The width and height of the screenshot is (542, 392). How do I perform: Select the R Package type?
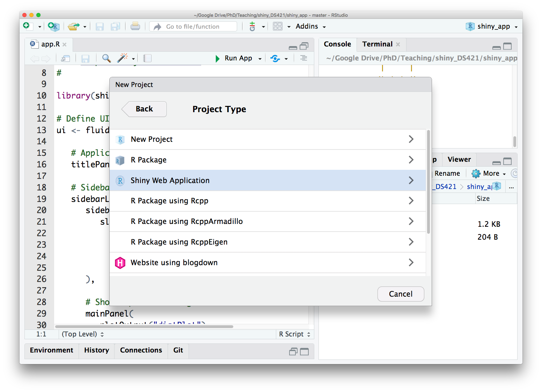coord(268,160)
